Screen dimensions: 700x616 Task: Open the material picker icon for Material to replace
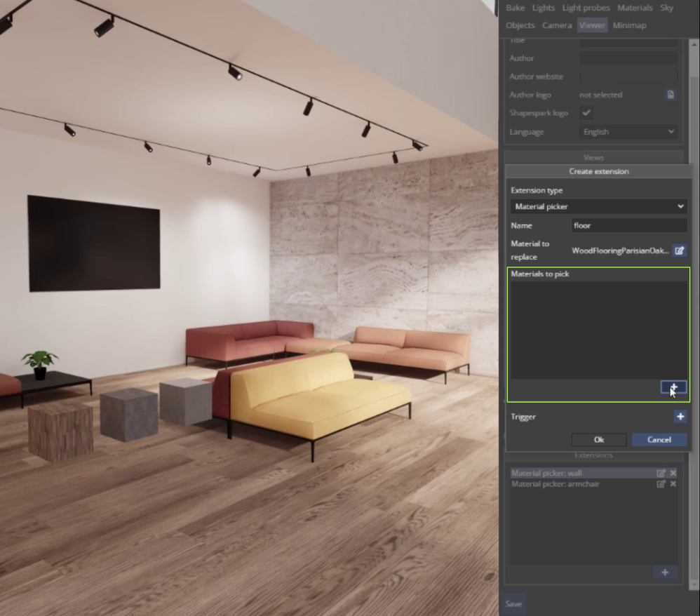point(679,250)
